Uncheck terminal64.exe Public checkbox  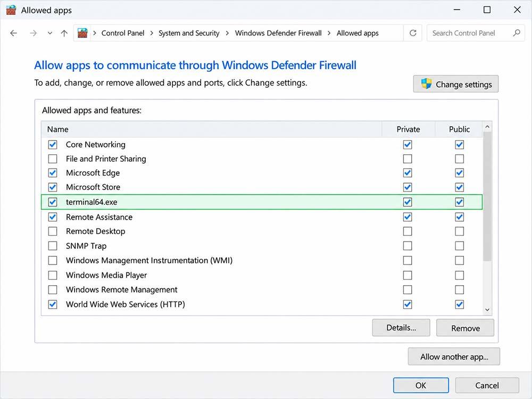[x=460, y=202]
